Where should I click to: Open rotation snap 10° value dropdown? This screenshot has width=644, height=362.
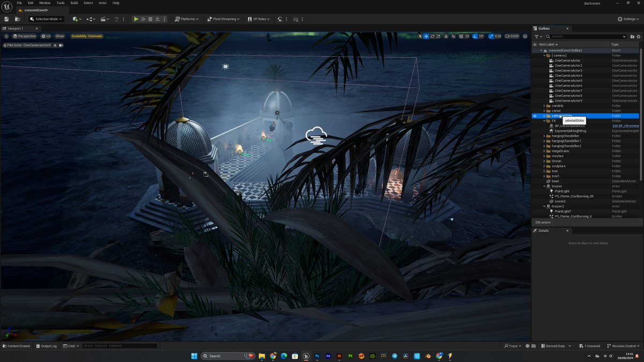(x=481, y=36)
